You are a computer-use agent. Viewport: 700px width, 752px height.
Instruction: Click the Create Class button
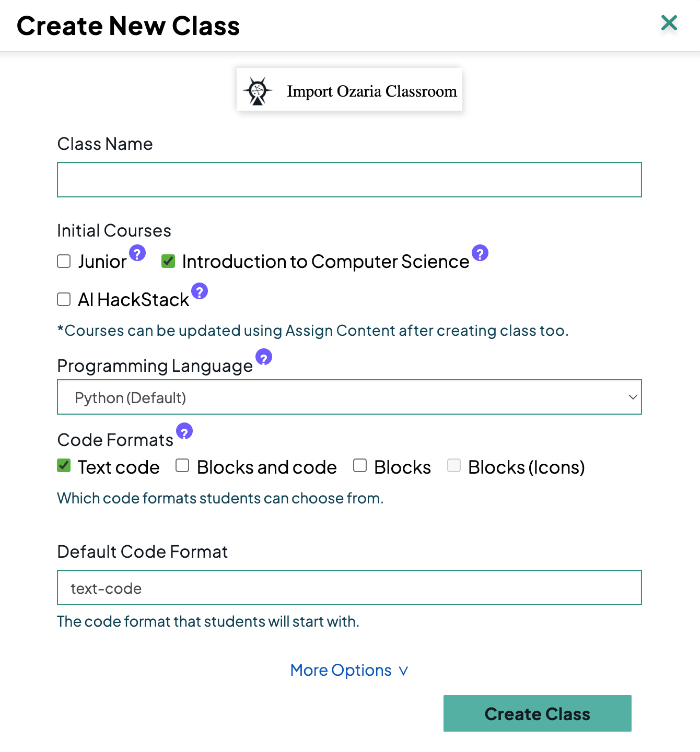[537, 713]
